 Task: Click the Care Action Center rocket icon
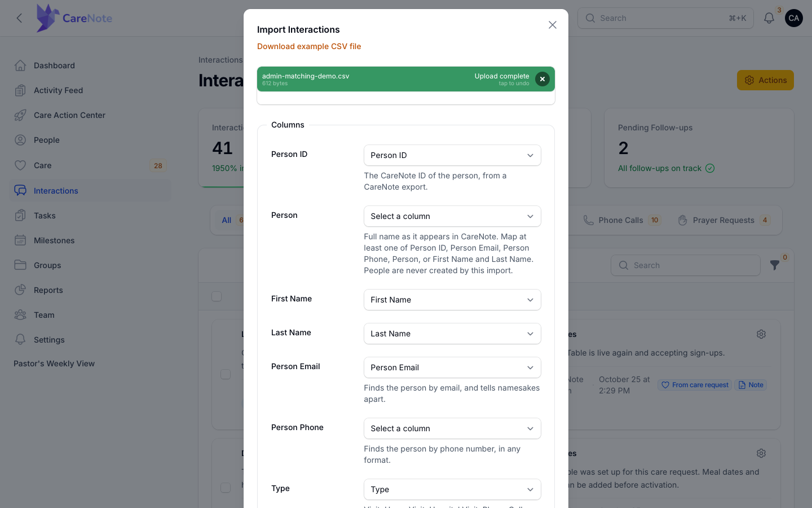[x=20, y=115]
